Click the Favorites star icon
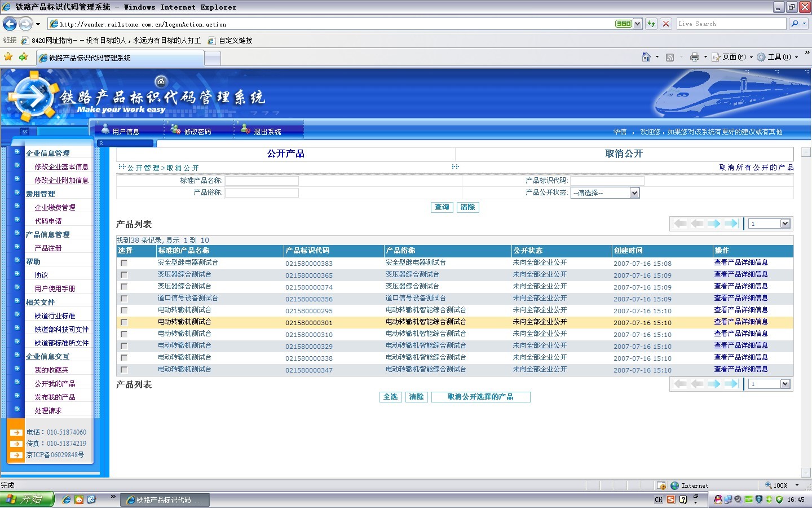The width and height of the screenshot is (812, 508). (8, 56)
